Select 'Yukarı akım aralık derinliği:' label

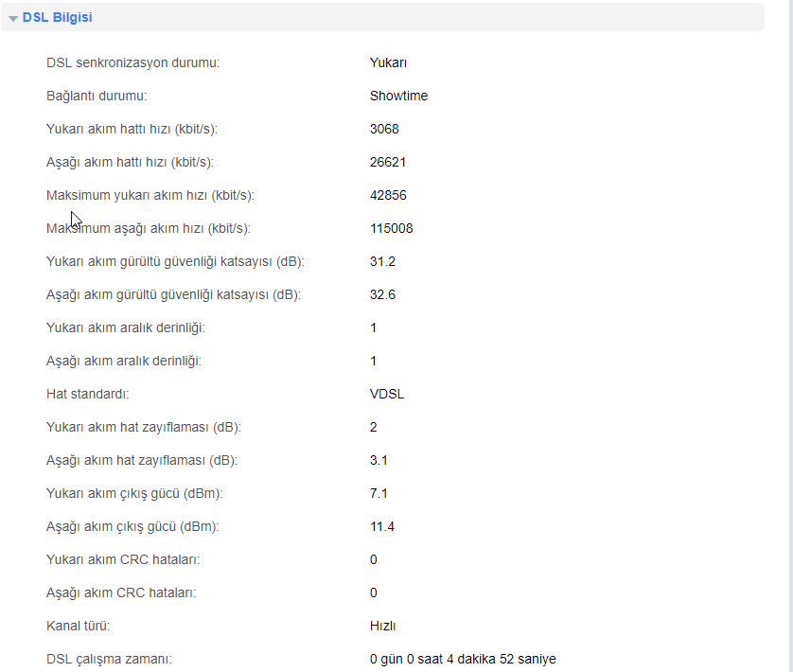(x=126, y=327)
